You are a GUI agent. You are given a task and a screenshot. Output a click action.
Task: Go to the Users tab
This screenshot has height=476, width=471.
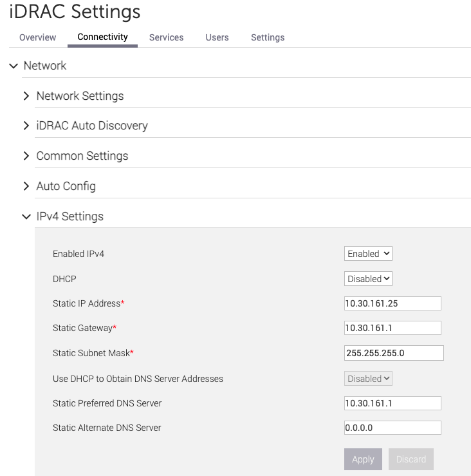pyautogui.click(x=217, y=37)
